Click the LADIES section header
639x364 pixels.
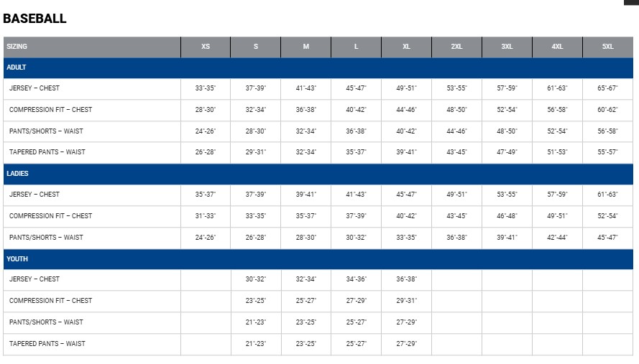pos(18,174)
